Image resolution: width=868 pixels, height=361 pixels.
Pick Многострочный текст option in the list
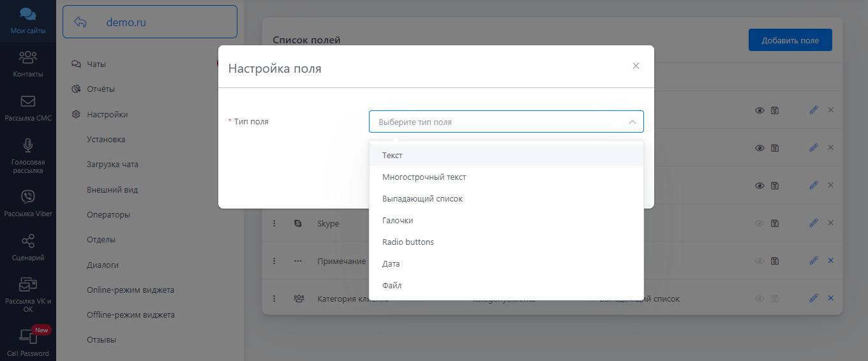point(428,177)
